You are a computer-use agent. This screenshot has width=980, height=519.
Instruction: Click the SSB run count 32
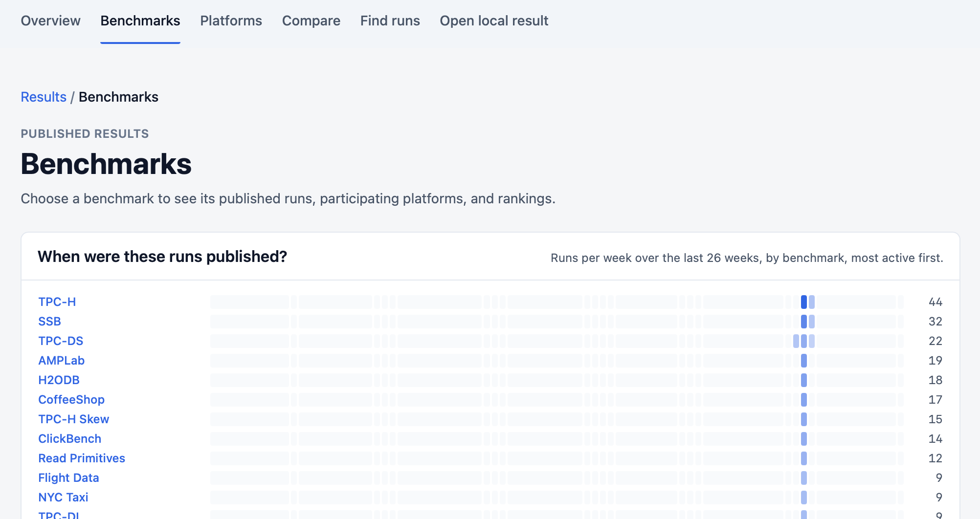pyautogui.click(x=935, y=322)
